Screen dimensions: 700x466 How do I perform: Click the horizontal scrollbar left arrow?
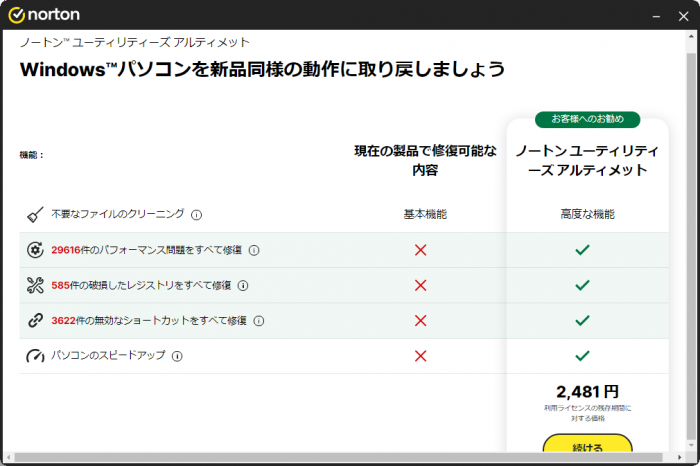click(8, 458)
